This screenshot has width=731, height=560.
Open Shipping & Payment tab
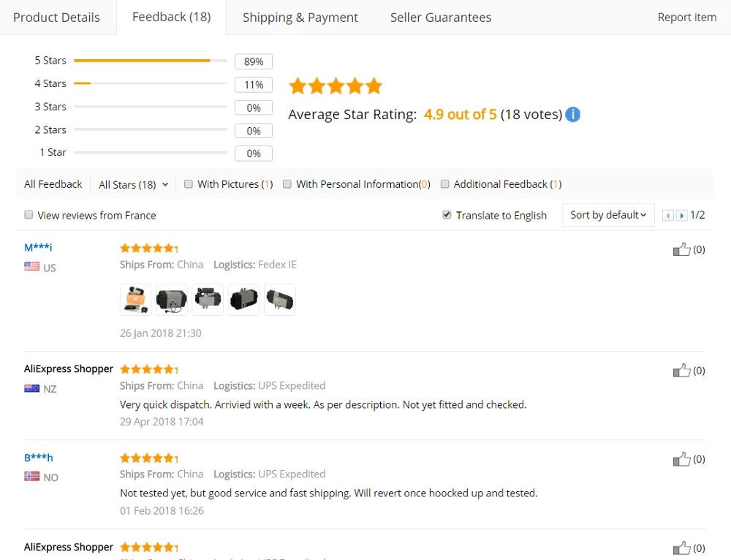(300, 18)
